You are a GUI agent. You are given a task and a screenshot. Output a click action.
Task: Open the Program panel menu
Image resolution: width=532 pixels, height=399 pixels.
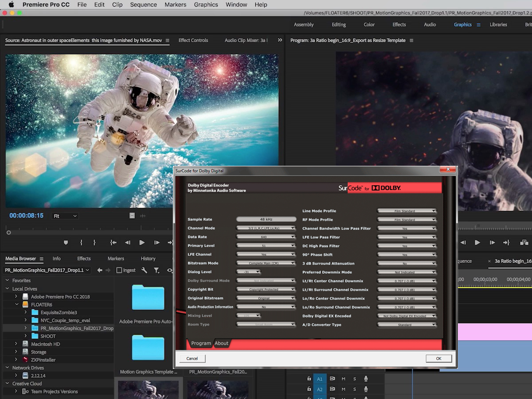coord(411,40)
